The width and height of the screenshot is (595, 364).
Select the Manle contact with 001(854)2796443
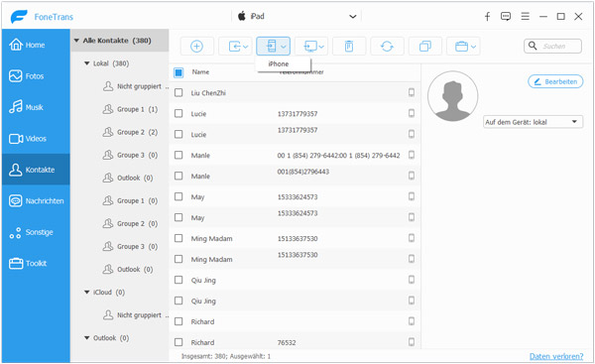pos(295,176)
